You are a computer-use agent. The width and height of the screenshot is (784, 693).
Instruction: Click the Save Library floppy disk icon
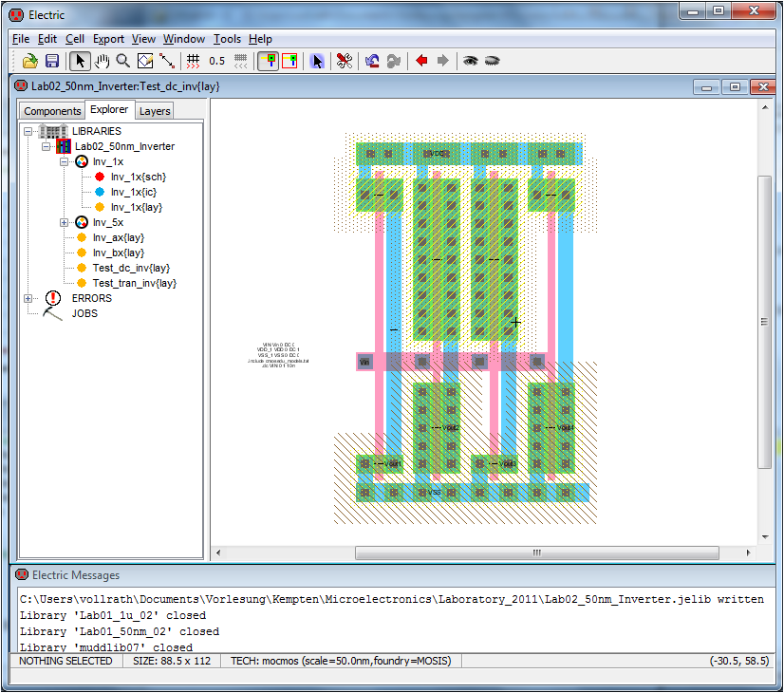point(52,61)
